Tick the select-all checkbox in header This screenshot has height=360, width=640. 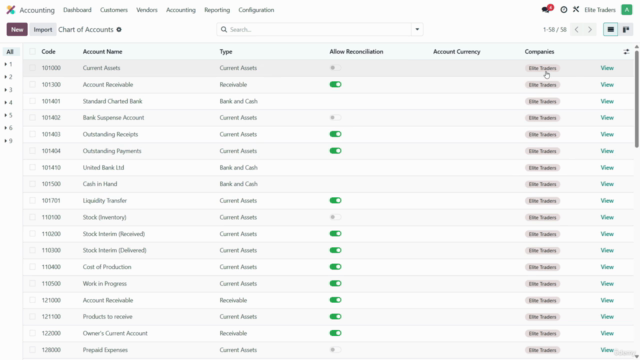pos(32,51)
